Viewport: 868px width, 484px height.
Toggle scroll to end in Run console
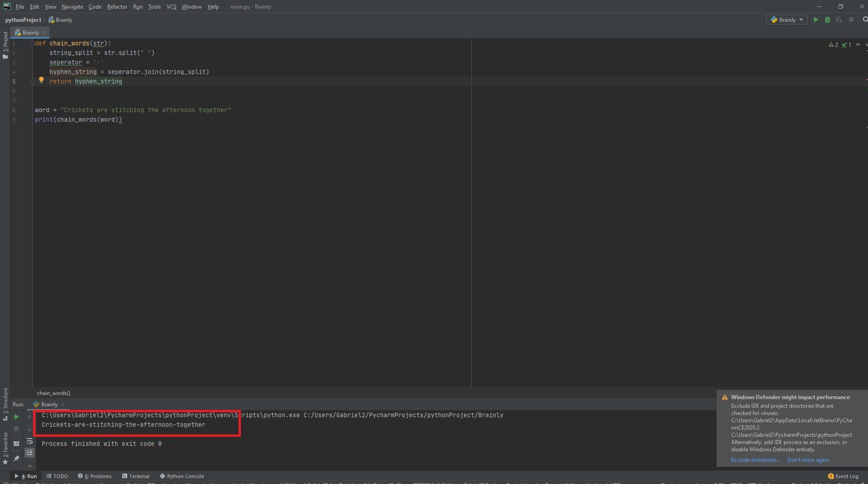30,453
